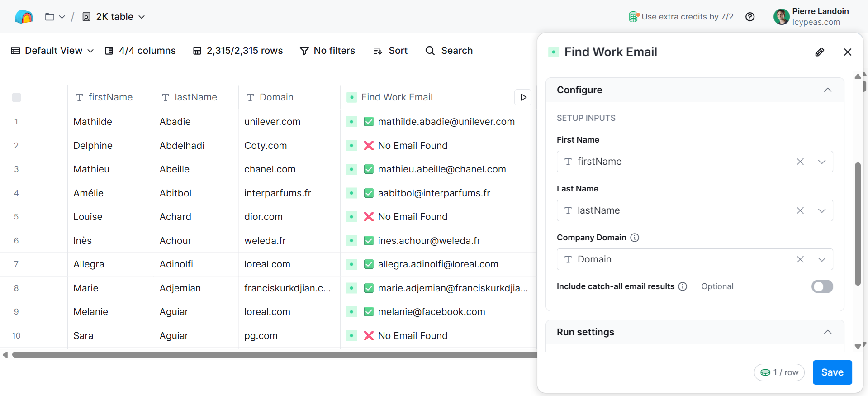This screenshot has width=868, height=396.
Task: Click red X in Delphine Abdelhadi's row
Action: coord(369,146)
